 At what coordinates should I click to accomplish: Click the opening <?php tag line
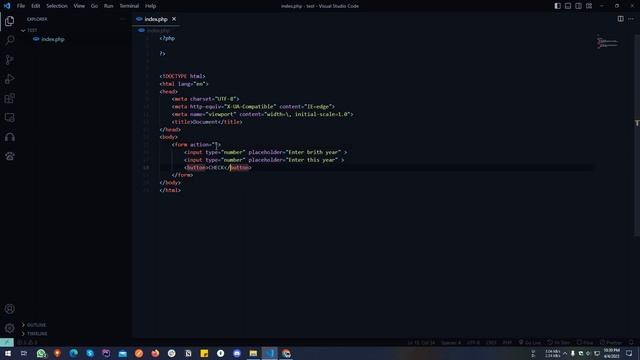pyautogui.click(x=167, y=38)
